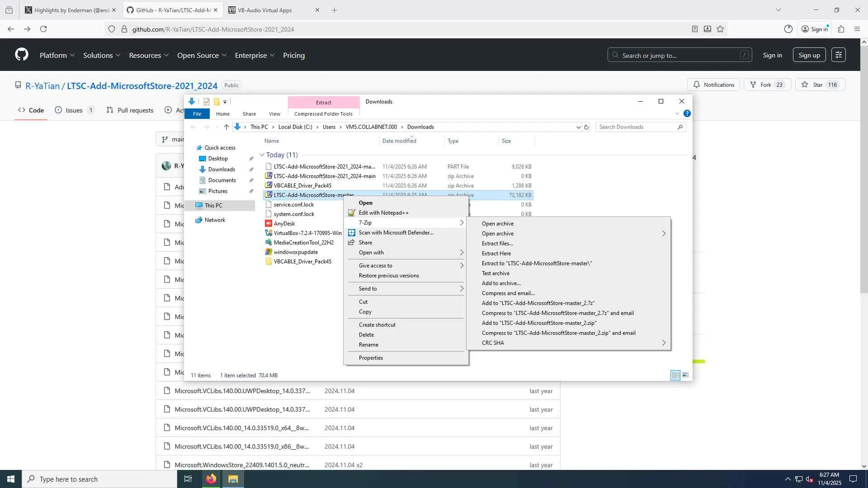Click the Explorer refresh icon
Screen dimensions: 868x488
pyautogui.click(x=586, y=127)
